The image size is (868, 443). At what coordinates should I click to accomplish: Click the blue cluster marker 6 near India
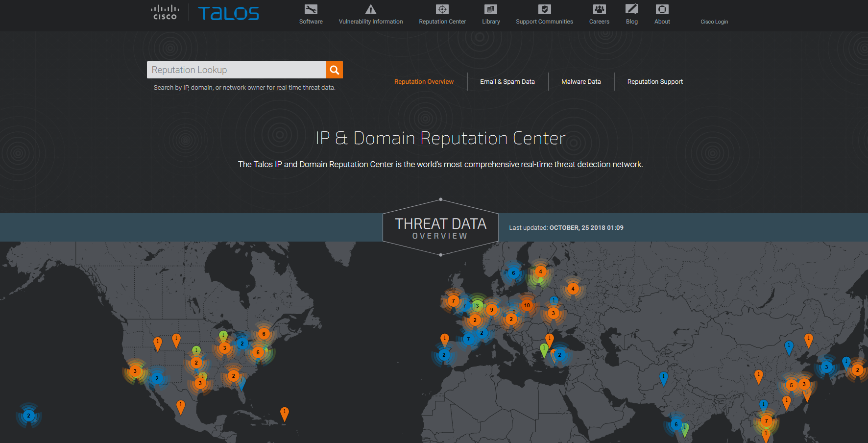point(676,424)
